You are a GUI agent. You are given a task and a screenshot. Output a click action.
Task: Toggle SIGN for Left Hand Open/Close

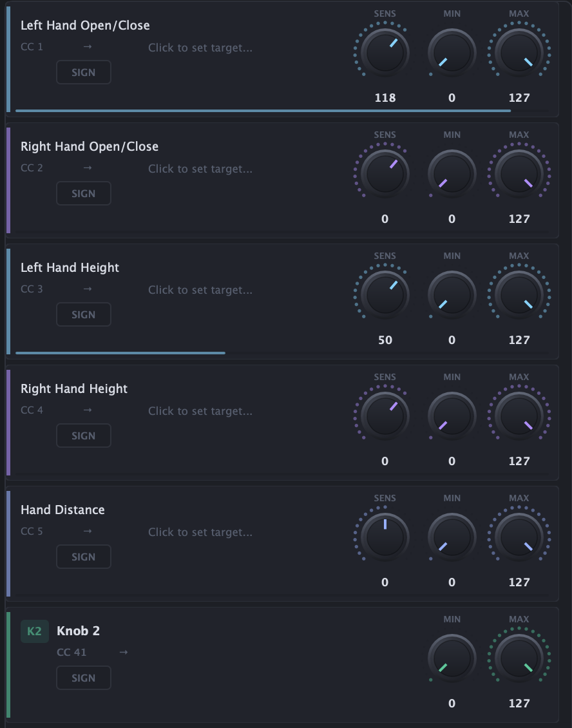[x=84, y=72]
